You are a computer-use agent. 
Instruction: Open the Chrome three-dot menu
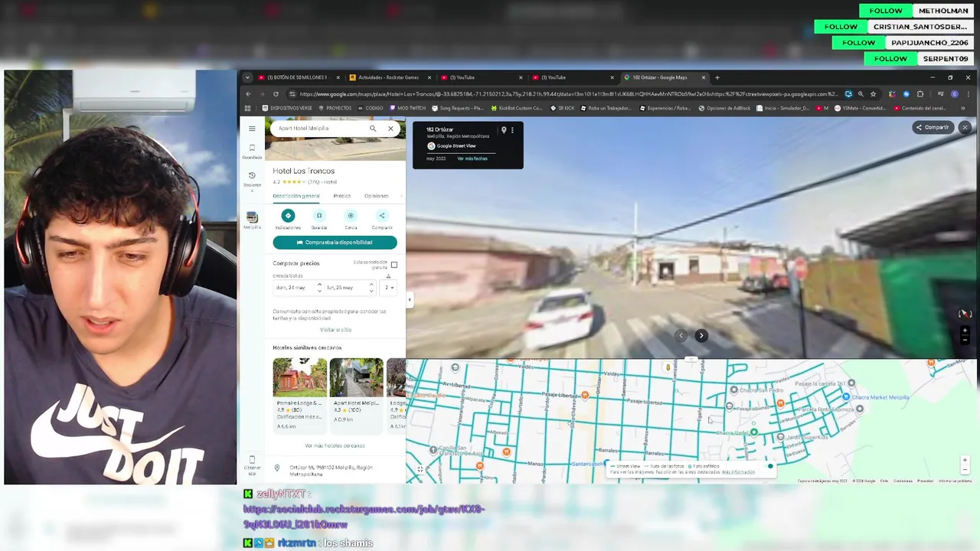point(967,94)
